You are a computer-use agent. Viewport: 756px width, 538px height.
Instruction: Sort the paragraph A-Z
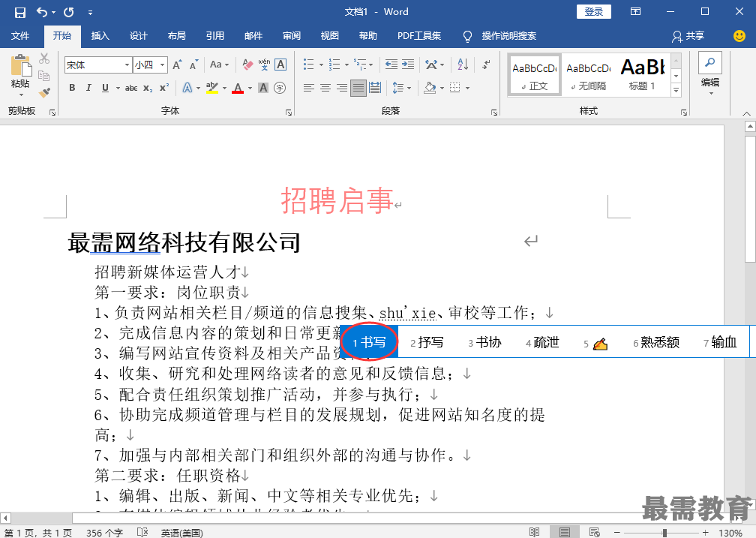pyautogui.click(x=462, y=65)
